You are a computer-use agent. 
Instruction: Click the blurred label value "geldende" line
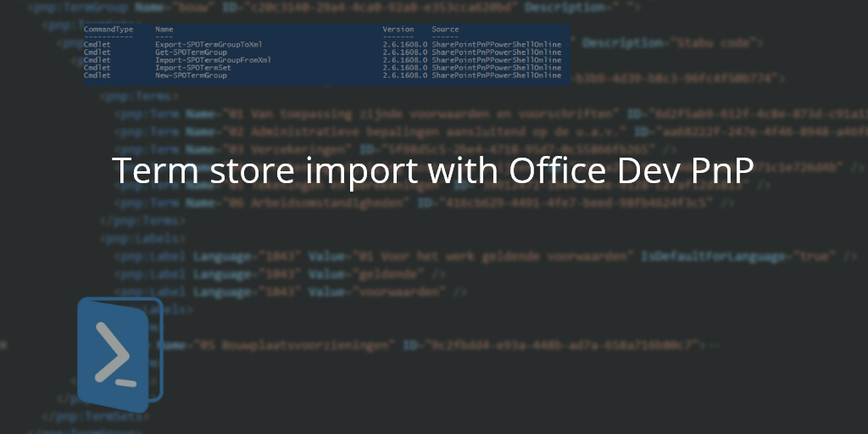click(280, 274)
